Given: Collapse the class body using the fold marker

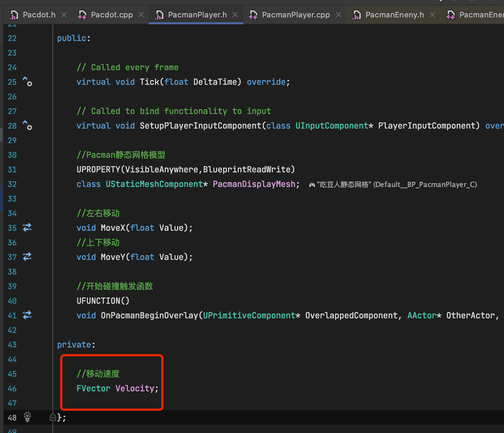Looking at the screenshot, I should coord(52,417).
